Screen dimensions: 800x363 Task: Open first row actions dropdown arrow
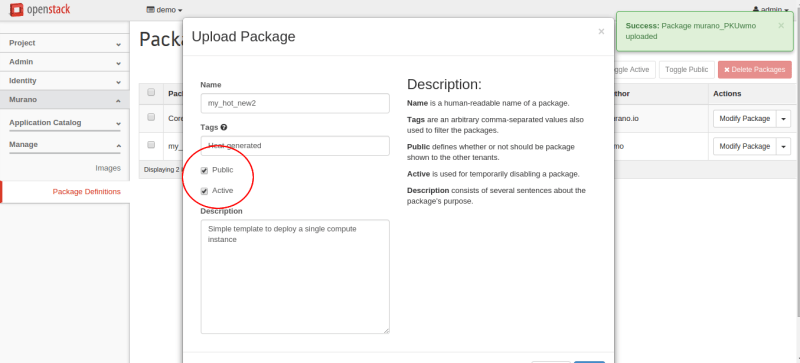[x=783, y=118]
